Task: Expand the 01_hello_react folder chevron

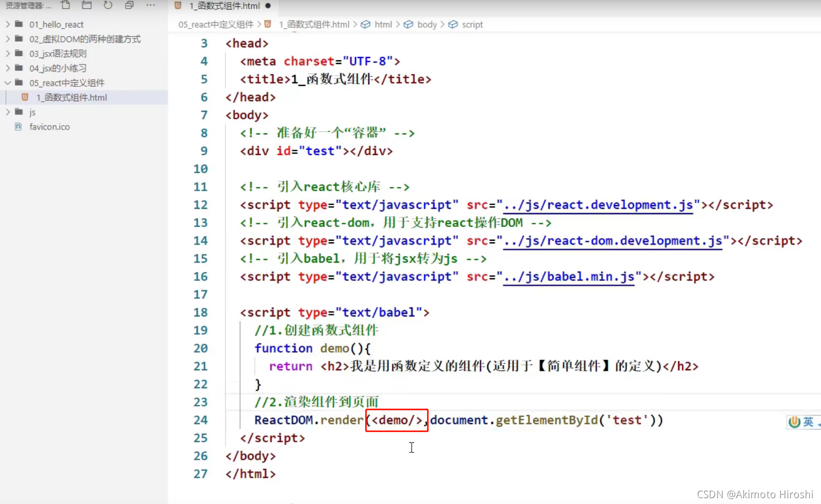Action: coord(7,24)
